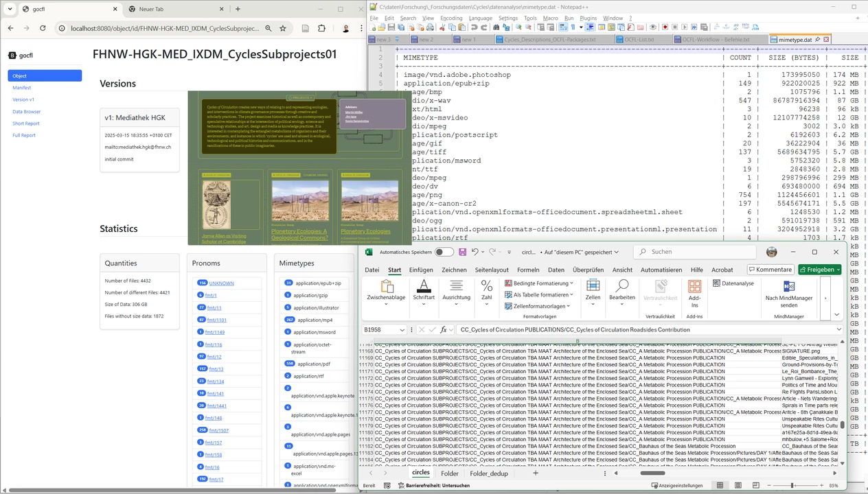Click the Excel zoom slider

pyautogui.click(x=792, y=485)
